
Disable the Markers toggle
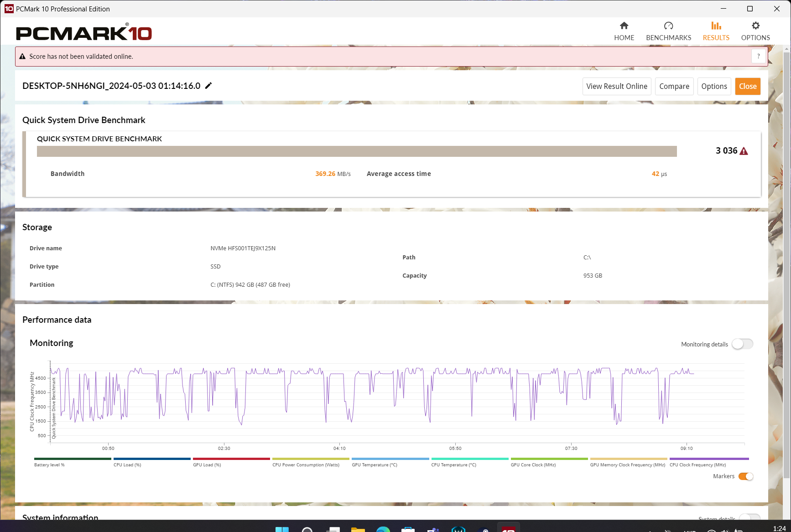(x=746, y=476)
